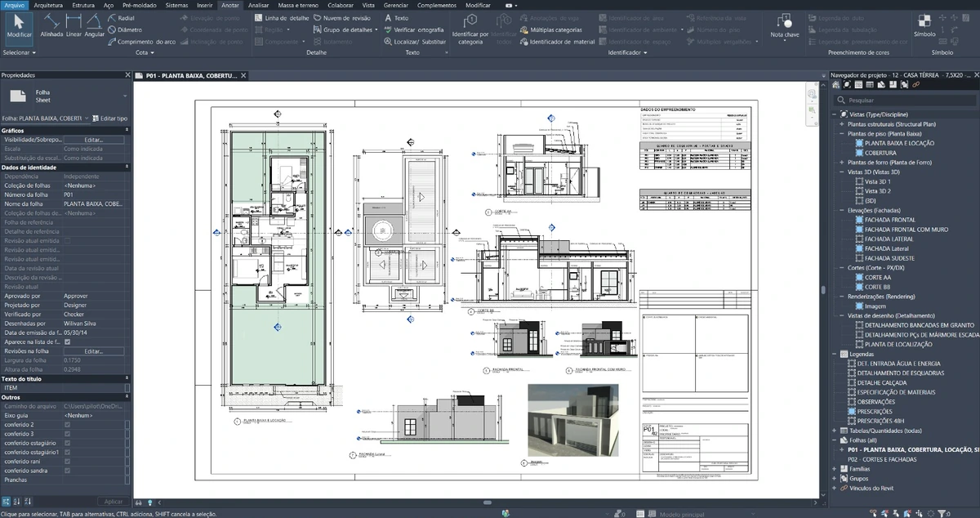The height and width of the screenshot is (518, 980).
Task: Activate the Diâmetro dimension tool
Action: click(124, 29)
